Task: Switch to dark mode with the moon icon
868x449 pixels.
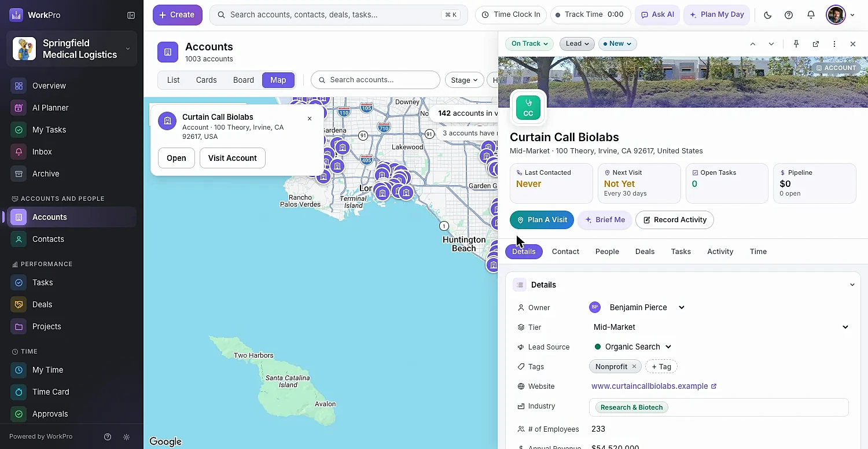Action: pyautogui.click(x=768, y=15)
